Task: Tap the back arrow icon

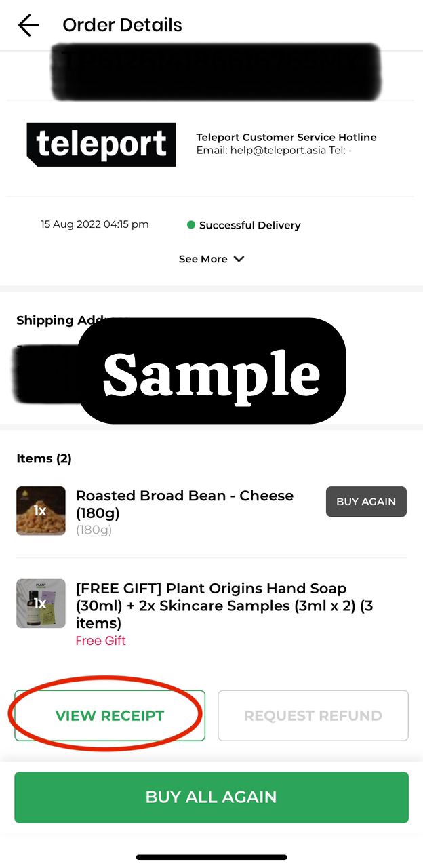Action: (x=28, y=25)
